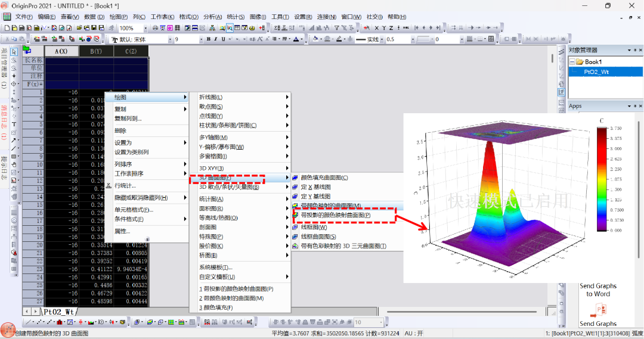This screenshot has width=644, height=339.
Task: Click the scatter plot icon in bottom toolbar
Action: point(39,322)
